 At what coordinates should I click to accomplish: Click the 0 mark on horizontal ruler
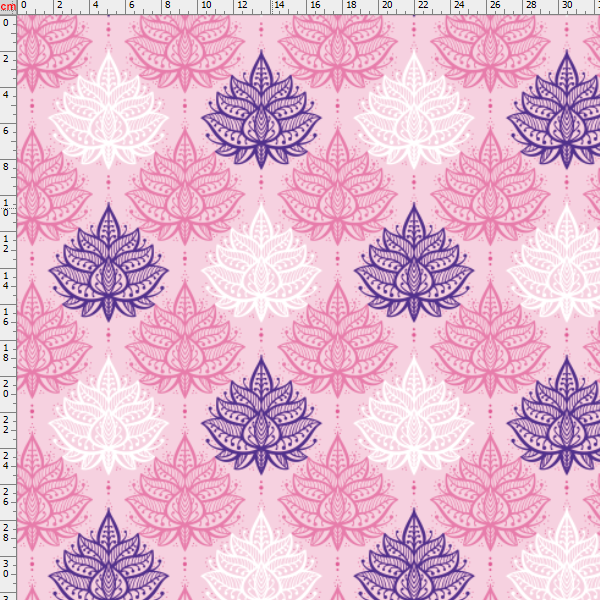[24, 5]
